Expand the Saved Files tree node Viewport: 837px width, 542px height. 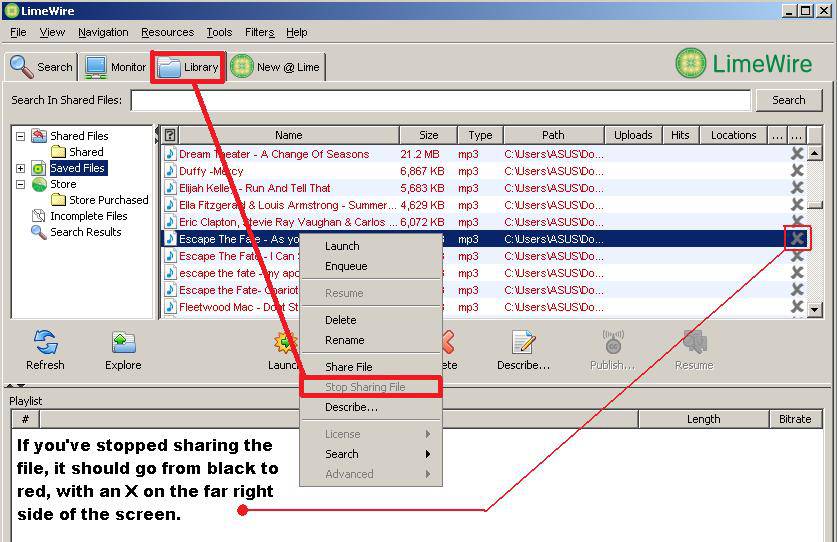(x=20, y=168)
